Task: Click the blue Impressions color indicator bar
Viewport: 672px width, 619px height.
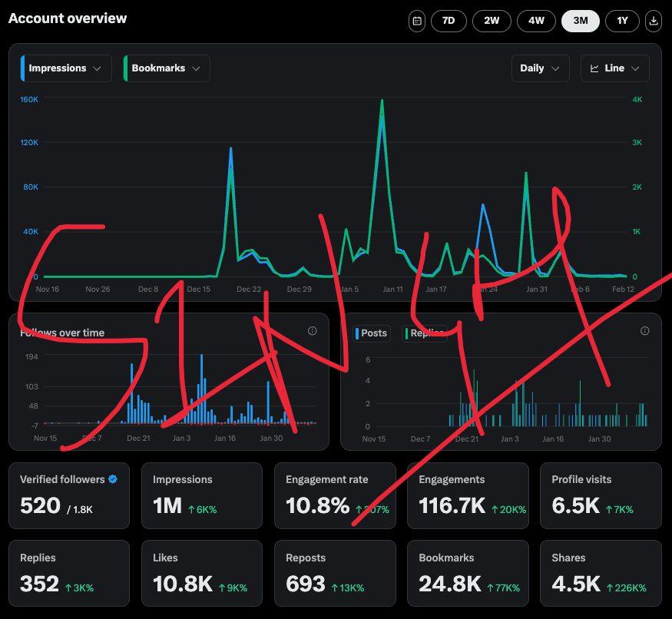Action: click(22, 68)
